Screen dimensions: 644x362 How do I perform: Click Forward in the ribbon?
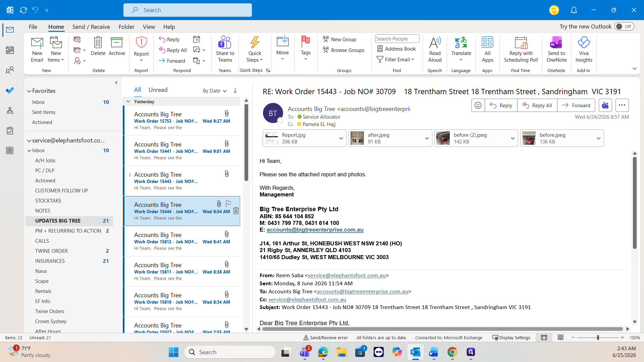172,61
